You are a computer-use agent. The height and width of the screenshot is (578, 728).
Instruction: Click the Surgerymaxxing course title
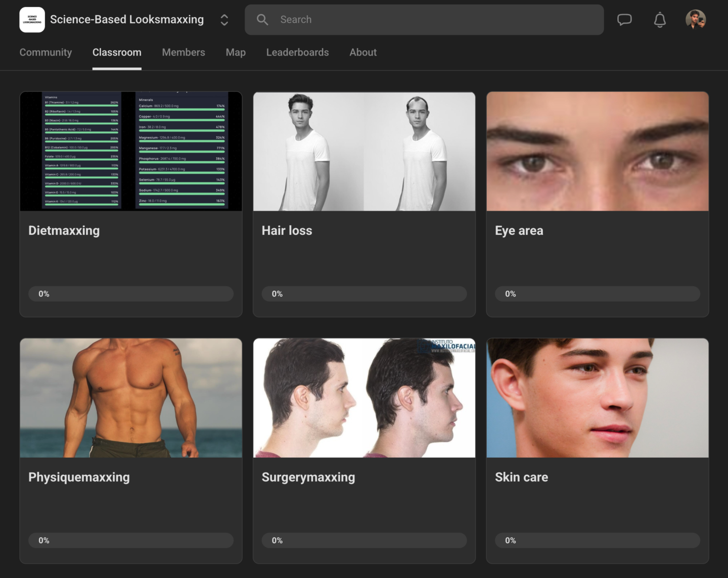pyautogui.click(x=308, y=477)
